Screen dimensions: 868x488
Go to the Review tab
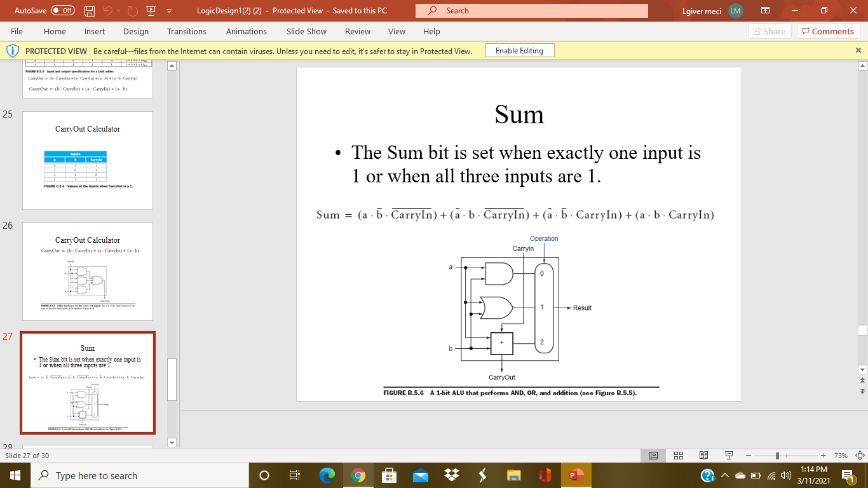358,31
